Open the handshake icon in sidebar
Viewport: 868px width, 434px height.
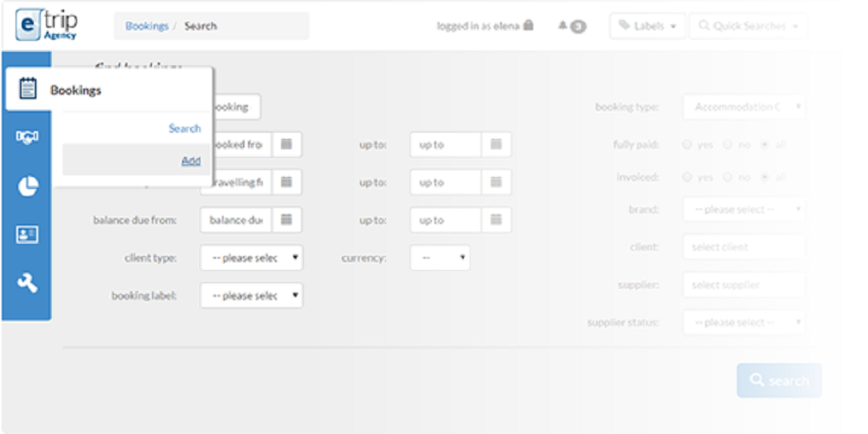point(27,138)
